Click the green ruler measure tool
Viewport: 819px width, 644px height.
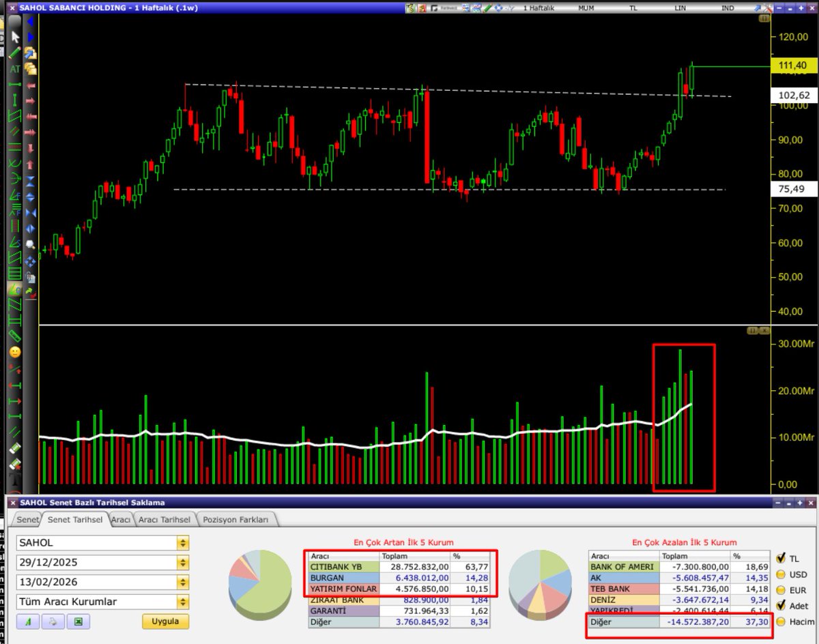tap(14, 336)
